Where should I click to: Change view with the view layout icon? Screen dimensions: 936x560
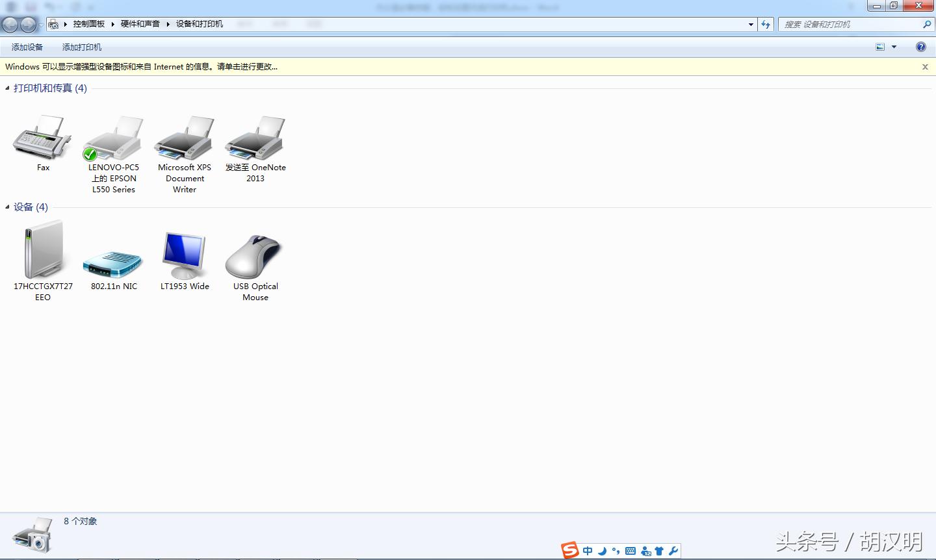click(x=880, y=47)
